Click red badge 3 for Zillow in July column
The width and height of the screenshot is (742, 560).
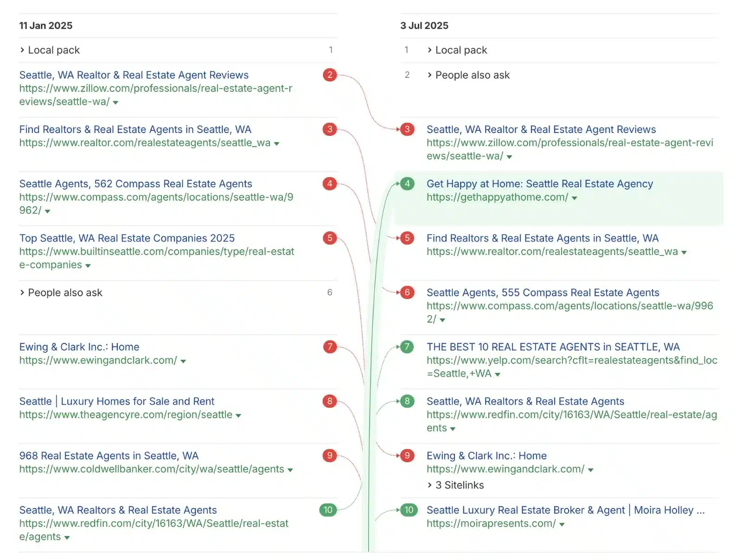coord(407,129)
